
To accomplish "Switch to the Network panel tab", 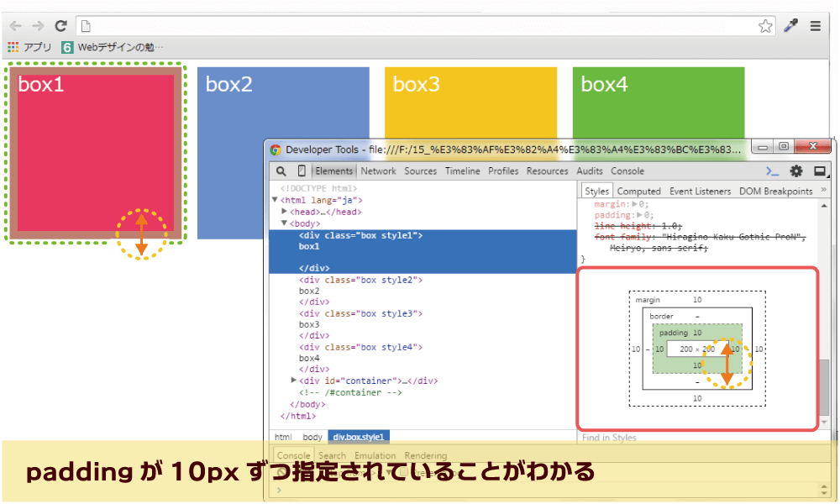I will coord(378,171).
